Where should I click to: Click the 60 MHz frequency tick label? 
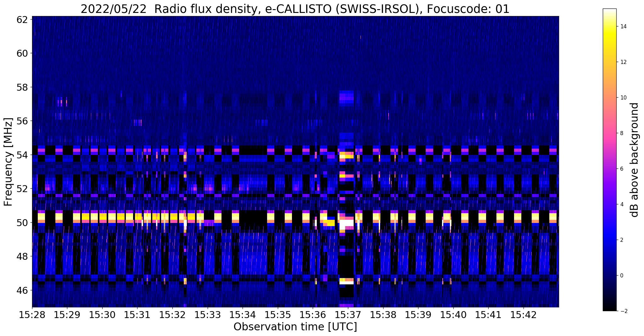[x=22, y=53]
